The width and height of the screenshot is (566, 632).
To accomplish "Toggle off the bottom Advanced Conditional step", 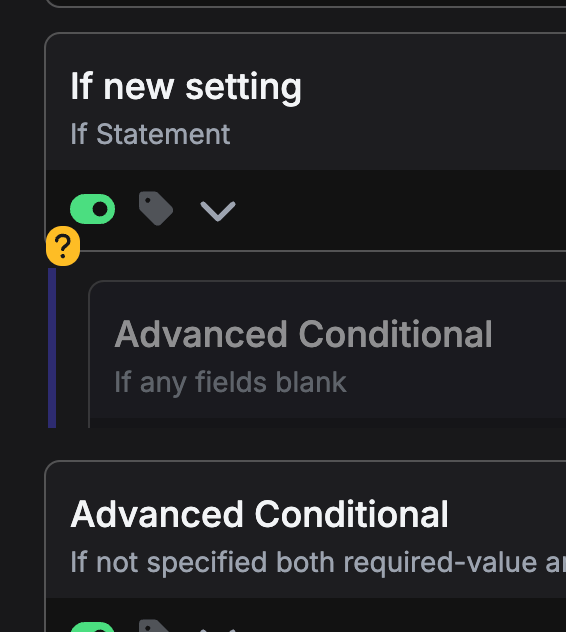I will pos(92,627).
